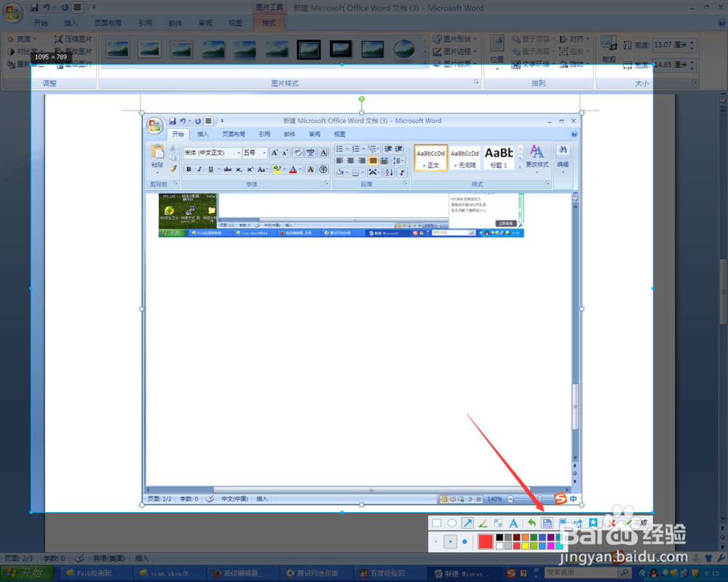Switch to outer Word 页面布局 tab

tap(108, 23)
